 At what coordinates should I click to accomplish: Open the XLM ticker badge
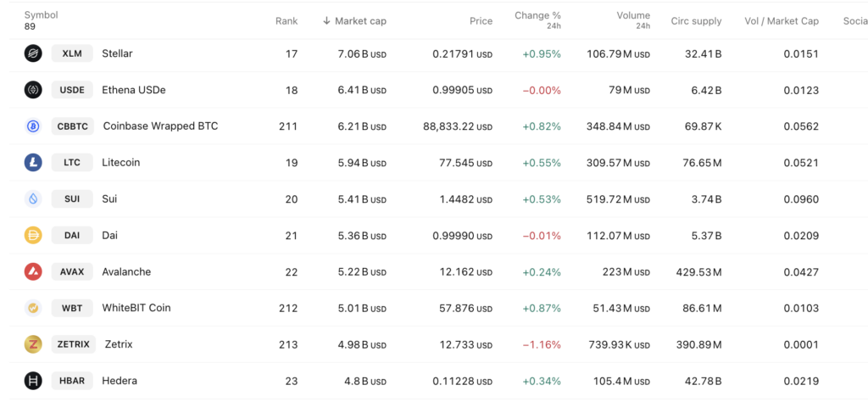click(72, 53)
